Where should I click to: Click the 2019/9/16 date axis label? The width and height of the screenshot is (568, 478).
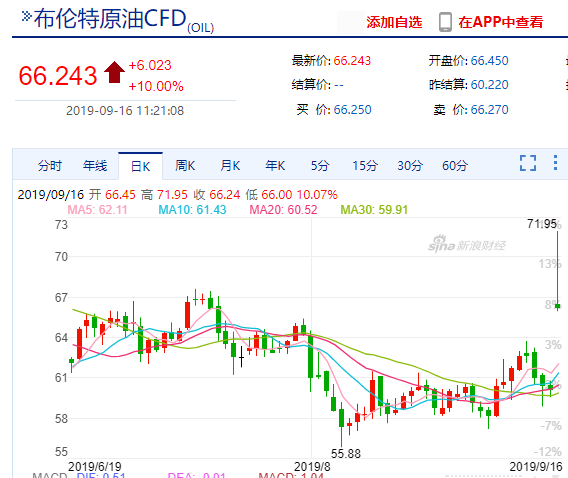coord(536,466)
